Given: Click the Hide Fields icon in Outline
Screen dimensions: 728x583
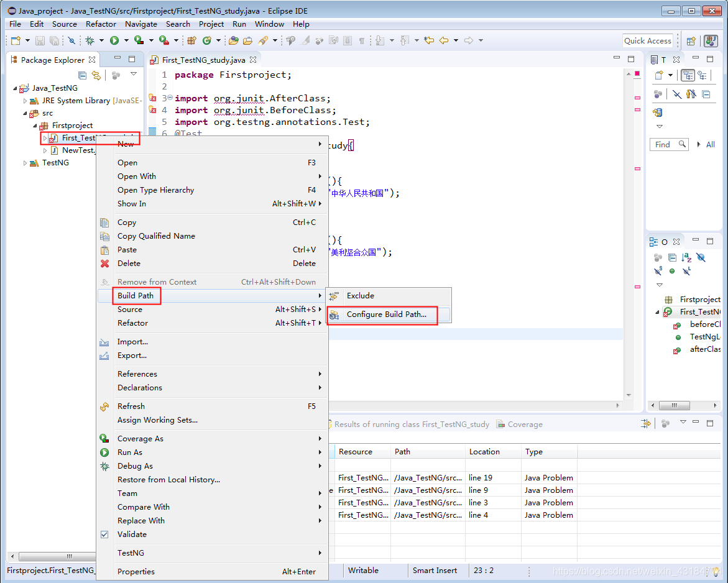Looking at the screenshot, I should pos(701,257).
